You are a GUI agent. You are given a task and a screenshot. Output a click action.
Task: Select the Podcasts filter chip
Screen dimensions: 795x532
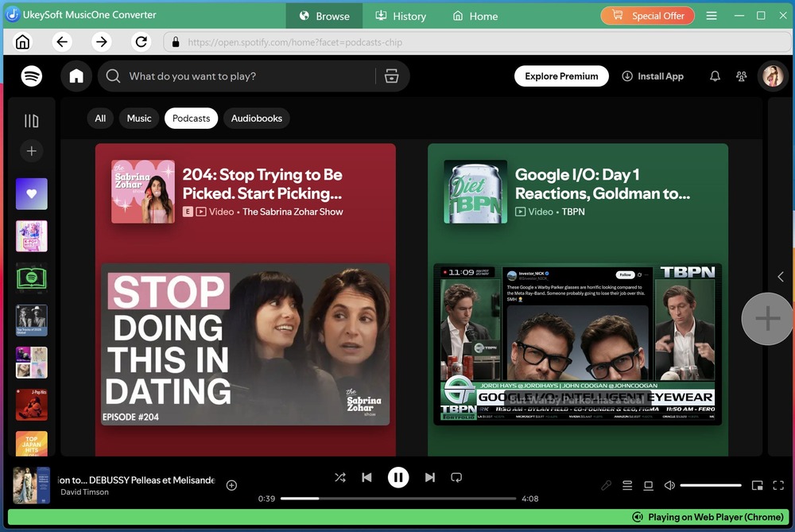[x=191, y=118]
